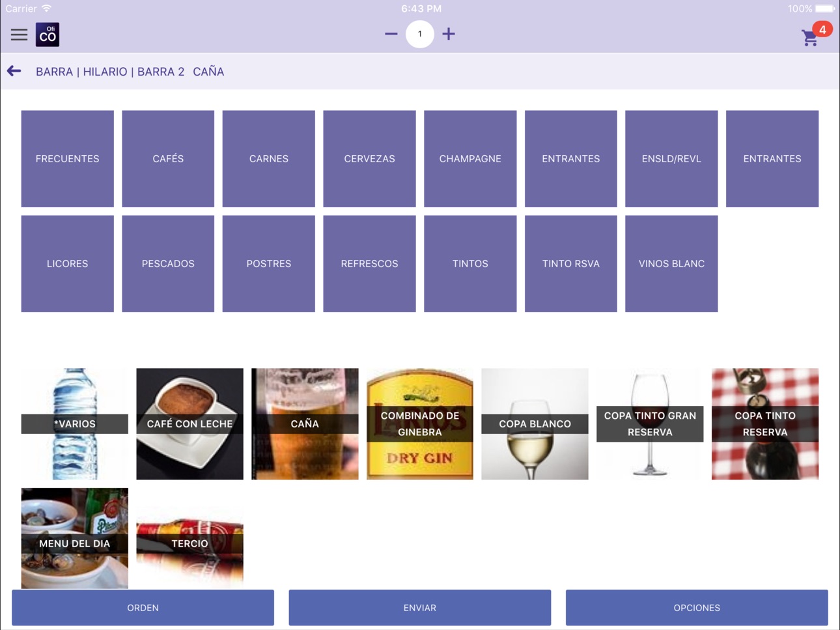This screenshot has width=840, height=630.
Task: Go back with the left arrow
Action: point(14,71)
